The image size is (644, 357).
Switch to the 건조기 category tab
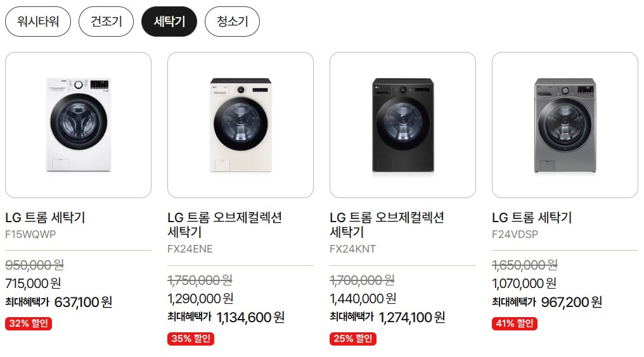(106, 22)
